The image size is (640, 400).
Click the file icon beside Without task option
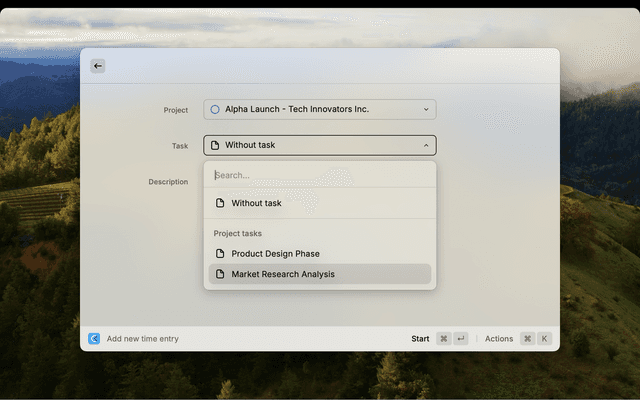point(221,203)
